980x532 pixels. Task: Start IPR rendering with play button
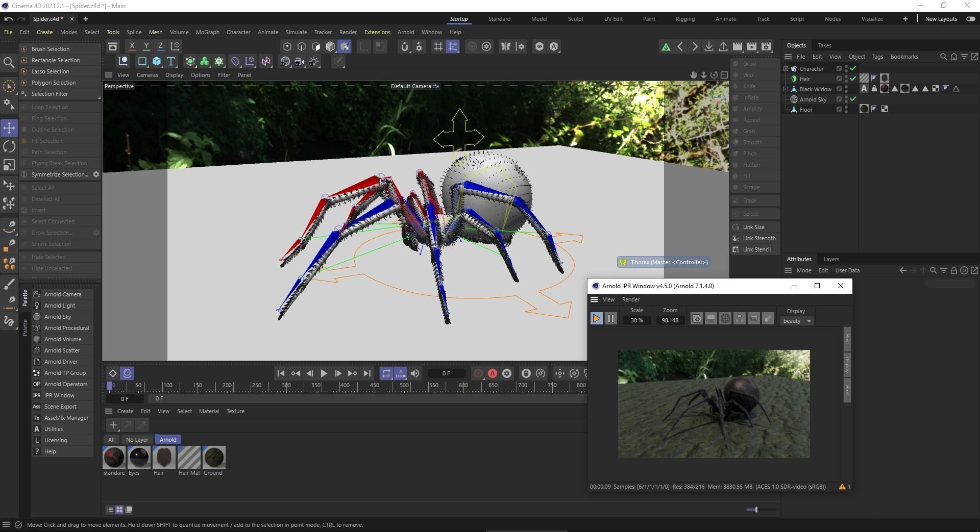pyautogui.click(x=596, y=318)
